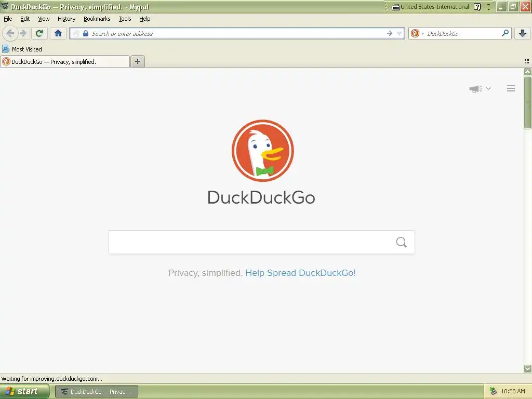Open a new tab with plus button
Image resolution: width=532 pixels, height=399 pixels.
click(137, 61)
